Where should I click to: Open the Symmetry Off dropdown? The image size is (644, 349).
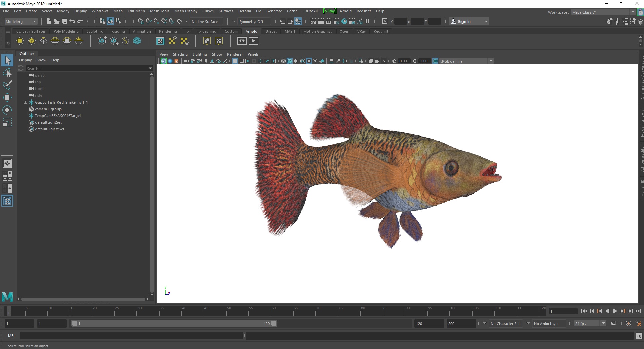tap(254, 21)
